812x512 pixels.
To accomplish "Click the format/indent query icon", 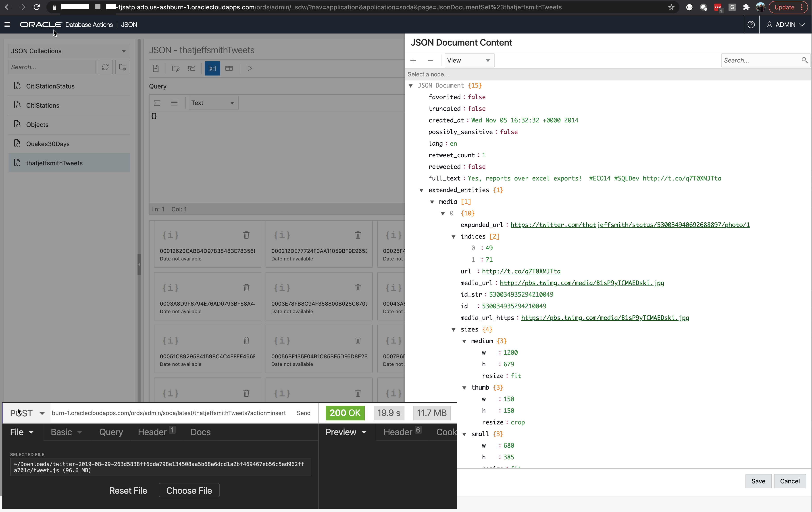I will (157, 103).
